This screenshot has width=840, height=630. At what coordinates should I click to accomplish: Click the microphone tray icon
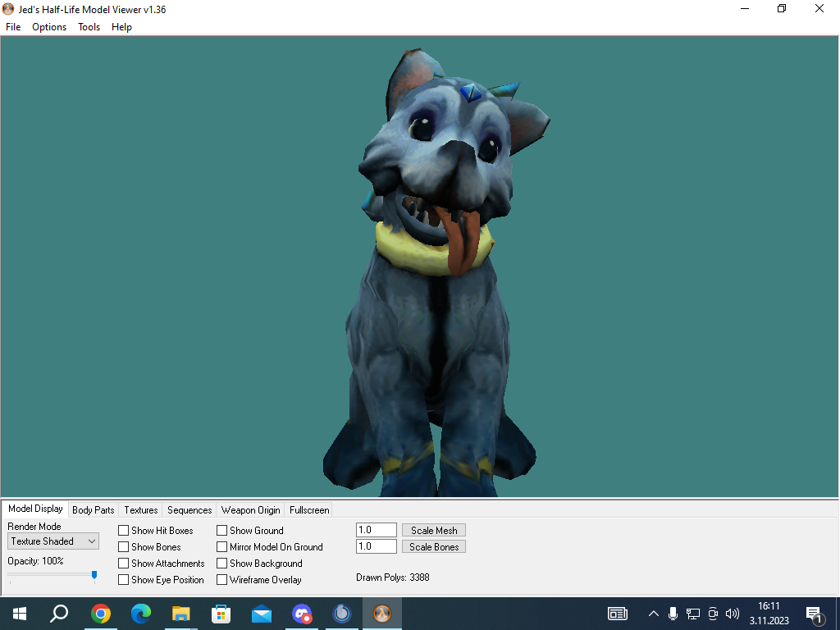click(673, 614)
